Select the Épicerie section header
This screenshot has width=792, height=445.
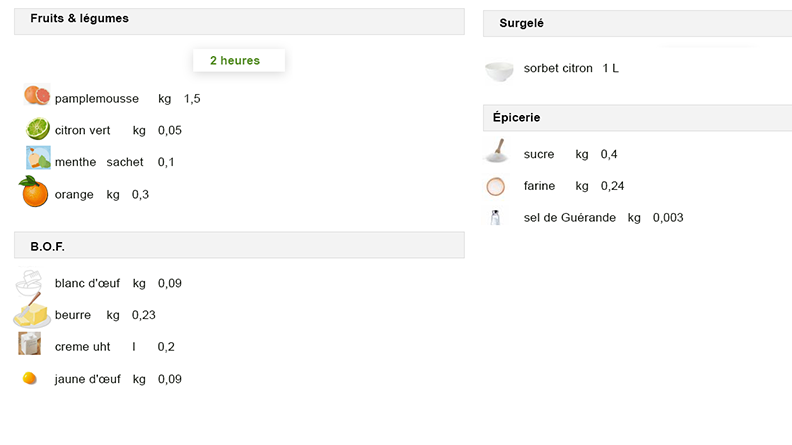point(637,118)
